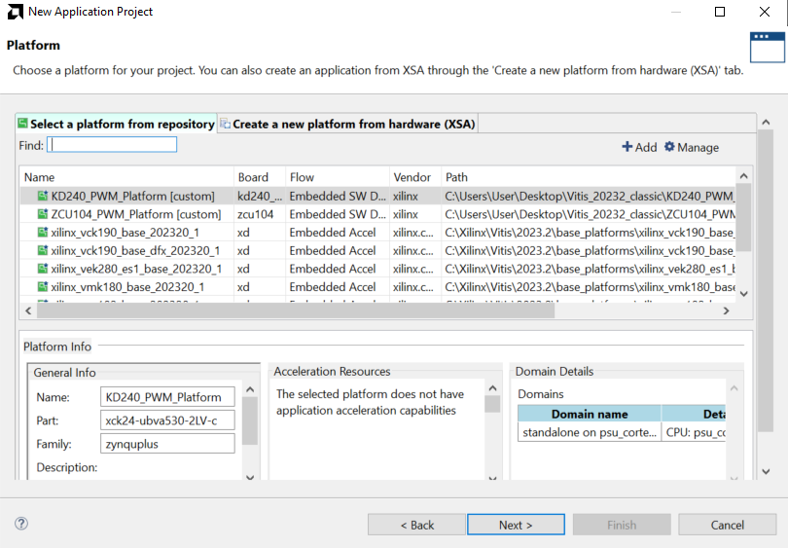Select xilinx_vek280_es1_base_202320_1 platform

[x=377, y=268]
